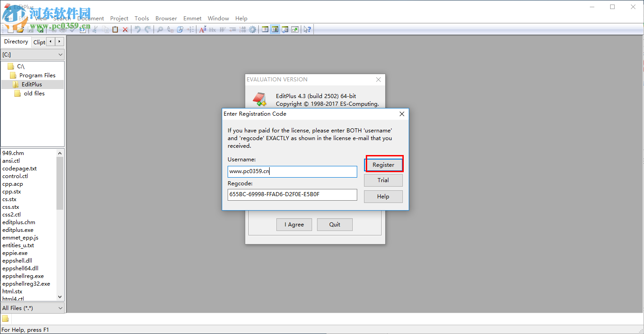
Task: Click the Save All toolbar icon
Action: (x=40, y=29)
